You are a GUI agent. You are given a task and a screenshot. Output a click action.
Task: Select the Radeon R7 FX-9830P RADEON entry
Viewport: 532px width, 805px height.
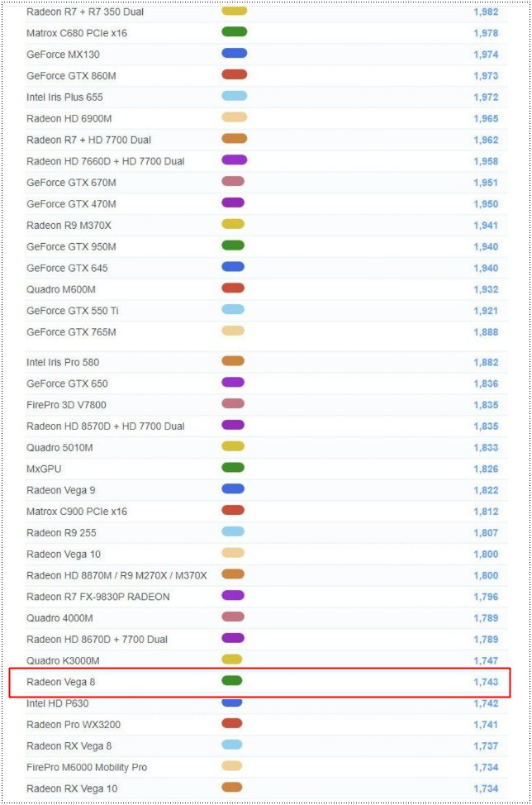point(98,597)
